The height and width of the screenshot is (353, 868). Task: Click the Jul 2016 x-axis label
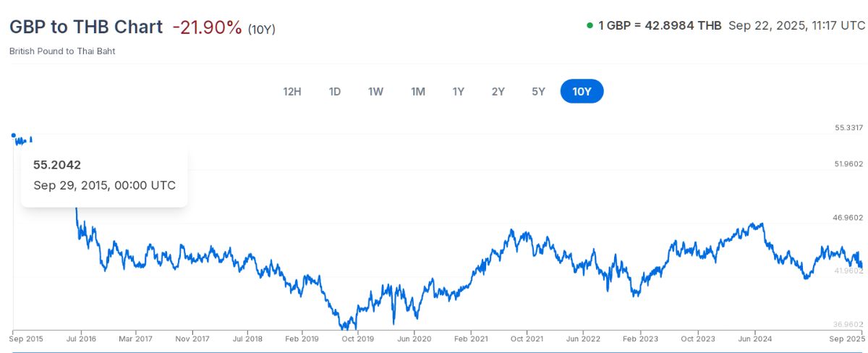coord(81,339)
